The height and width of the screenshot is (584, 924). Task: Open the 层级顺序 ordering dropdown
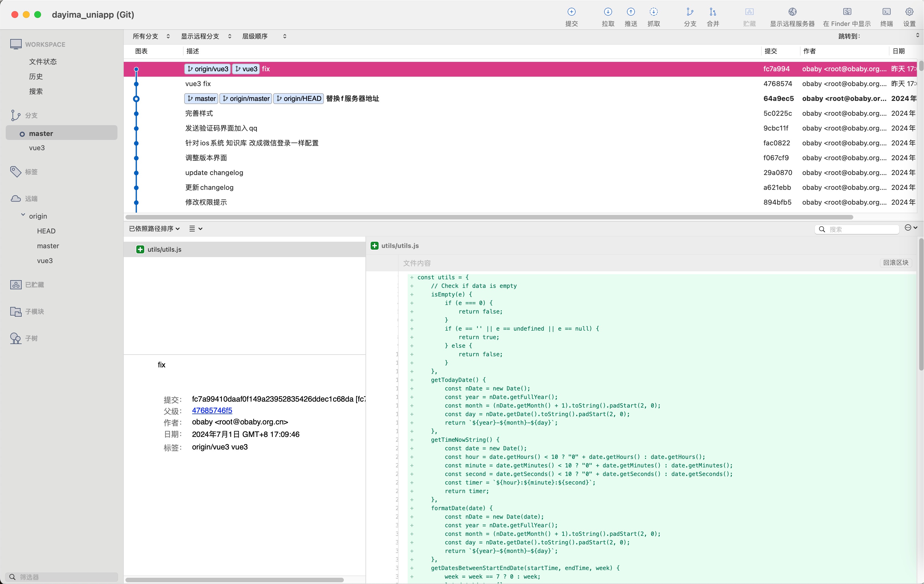pyautogui.click(x=264, y=36)
